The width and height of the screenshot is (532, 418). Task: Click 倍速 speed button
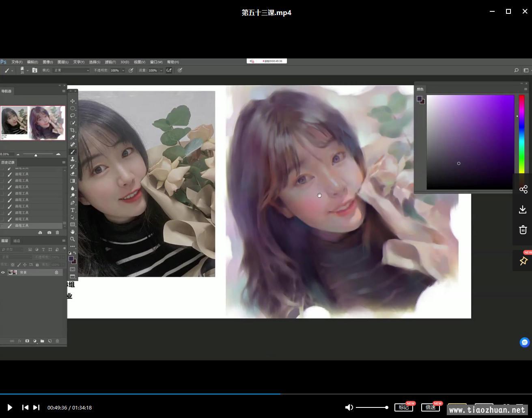click(x=431, y=407)
